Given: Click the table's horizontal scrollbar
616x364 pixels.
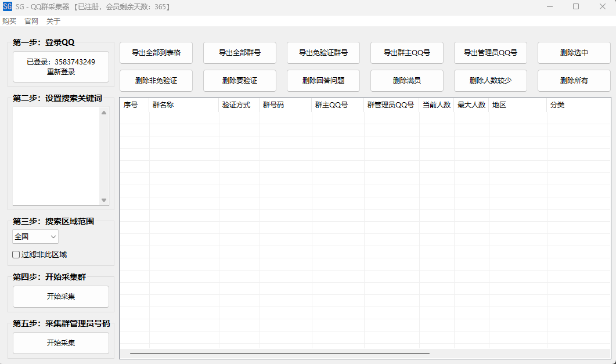Looking at the screenshot, I should (x=279, y=353).
